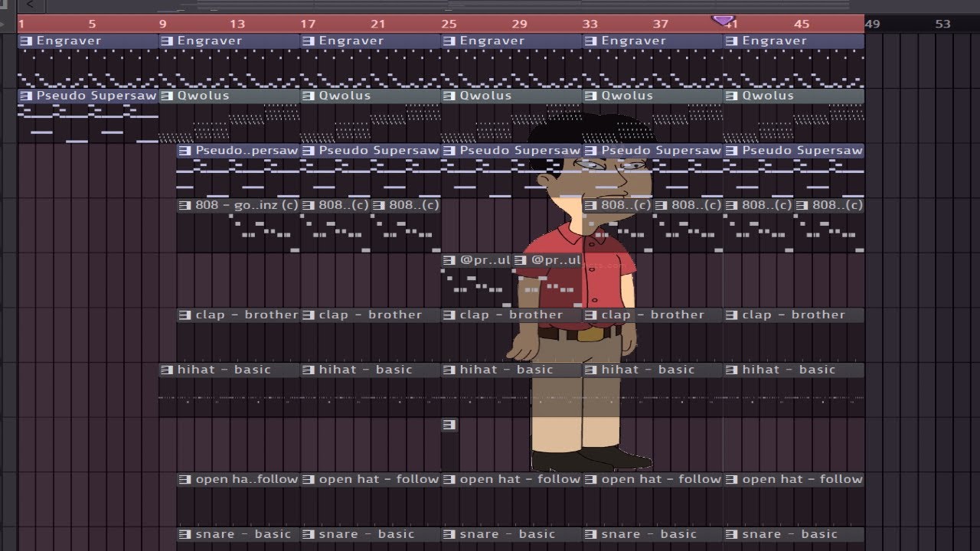Open the clip menu icon of Engraver at bar 9

(x=166, y=41)
